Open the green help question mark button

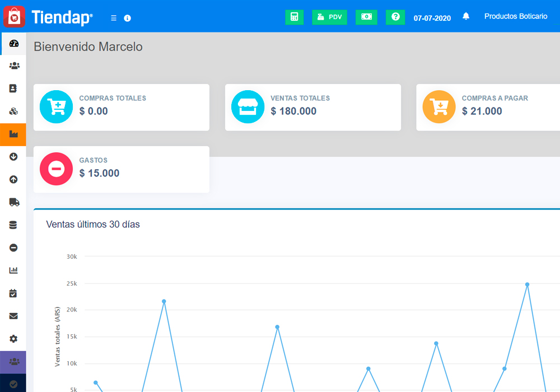(x=395, y=17)
